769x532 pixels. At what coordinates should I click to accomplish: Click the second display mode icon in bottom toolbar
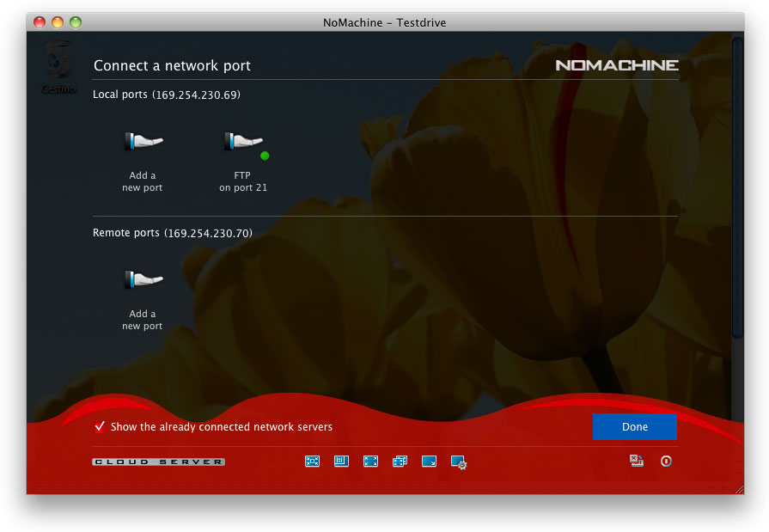tap(341, 462)
